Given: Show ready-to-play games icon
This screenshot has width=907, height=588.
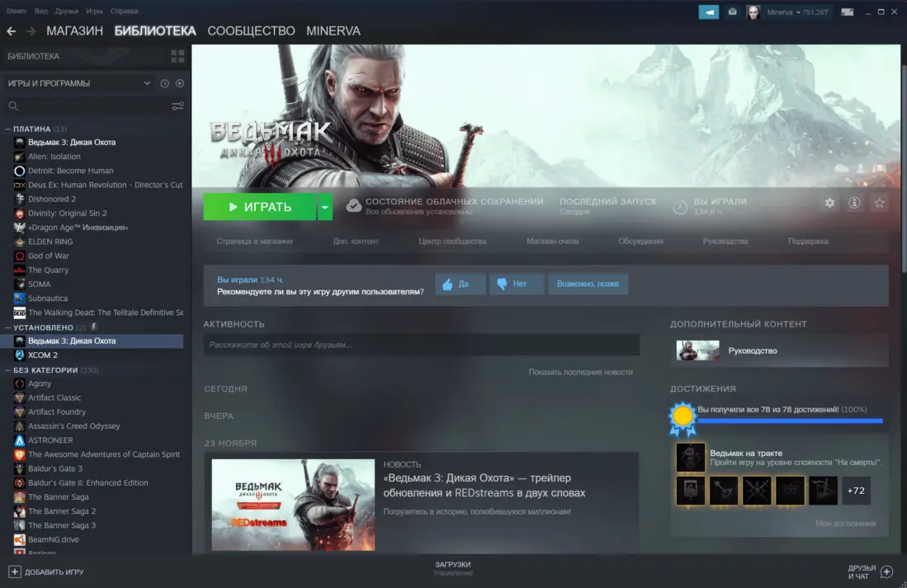Looking at the screenshot, I should (x=180, y=83).
